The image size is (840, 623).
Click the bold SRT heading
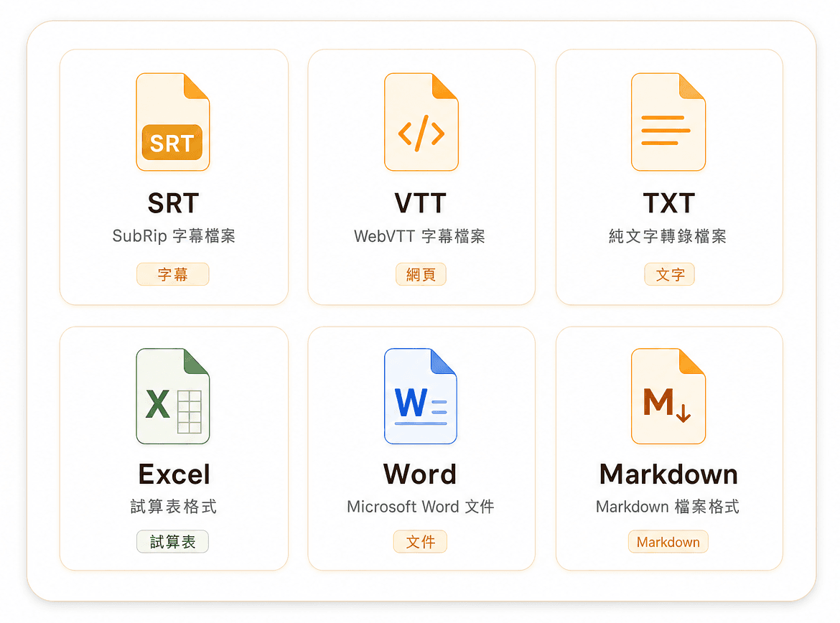(173, 204)
